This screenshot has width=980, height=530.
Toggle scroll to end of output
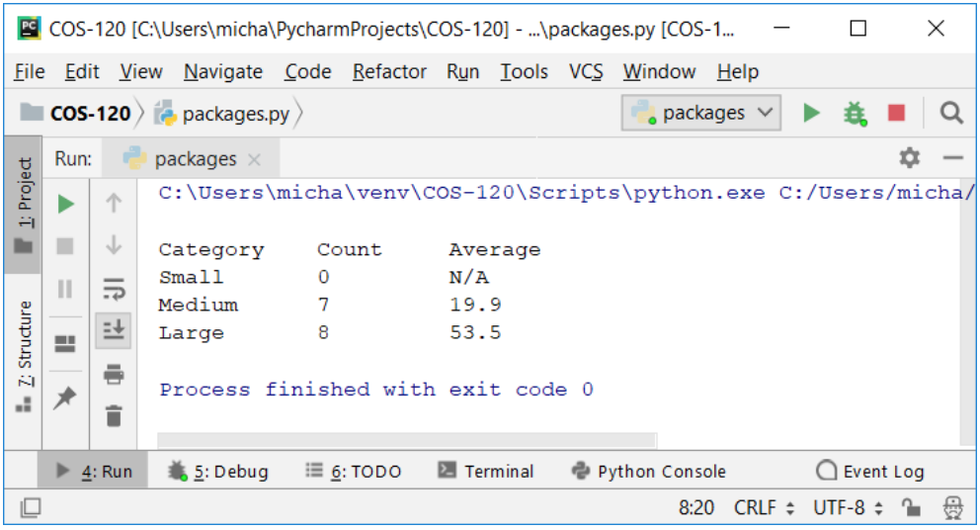(x=114, y=329)
